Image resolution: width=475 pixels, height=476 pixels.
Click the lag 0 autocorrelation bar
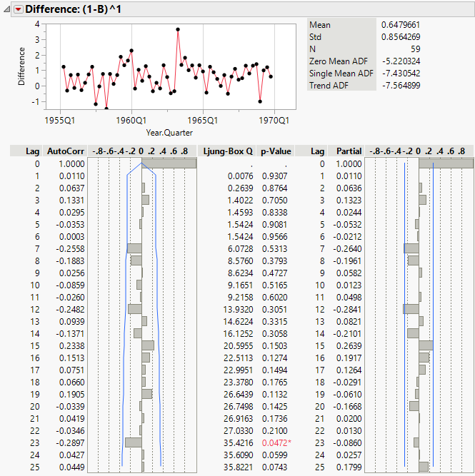coord(169,163)
